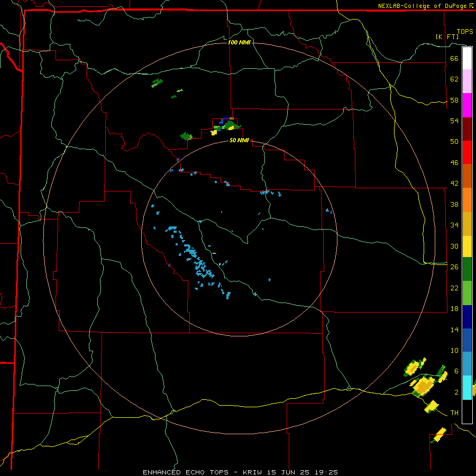The image size is (476, 476).
Task: Click the bright orange legend swatch
Action: [x=467, y=200]
